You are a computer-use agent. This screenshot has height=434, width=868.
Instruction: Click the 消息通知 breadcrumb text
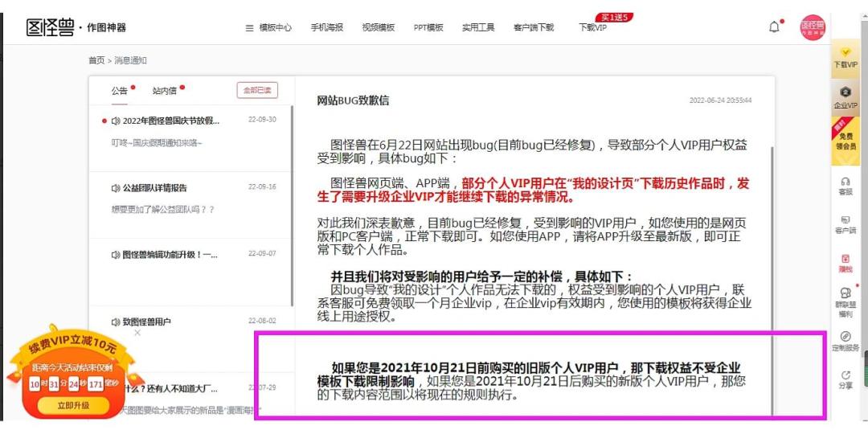[131, 60]
